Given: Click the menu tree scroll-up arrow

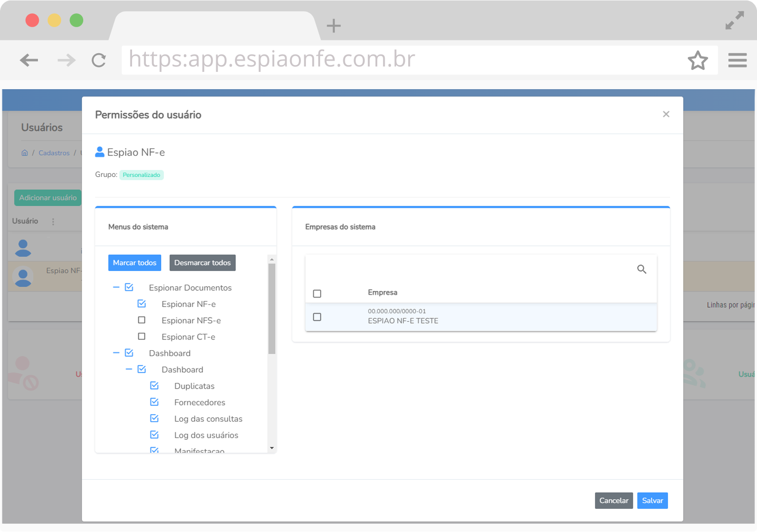Looking at the screenshot, I should pyautogui.click(x=272, y=259).
